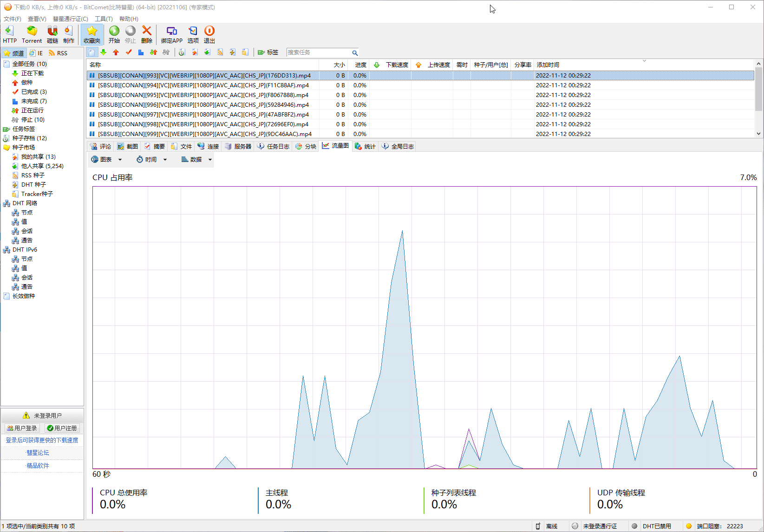Select 未完成 (7) tree item
The width and height of the screenshot is (764, 532).
point(34,101)
